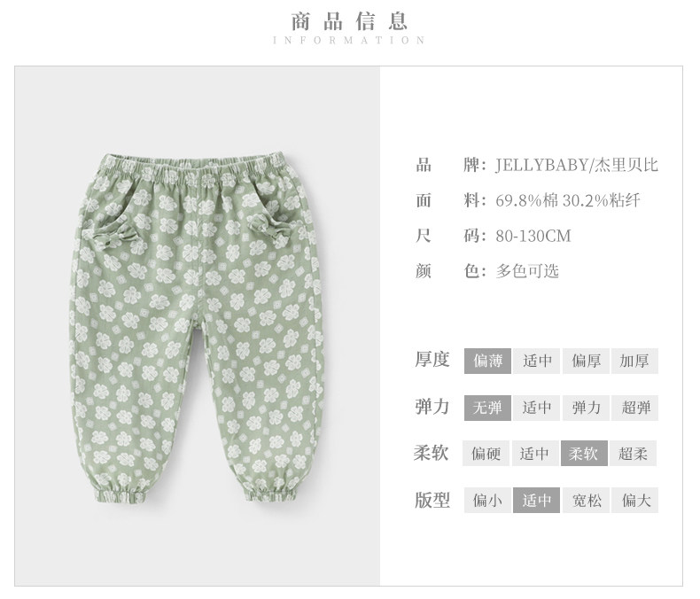Select the 适中 thickness option
700x599 pixels.
click(536, 361)
